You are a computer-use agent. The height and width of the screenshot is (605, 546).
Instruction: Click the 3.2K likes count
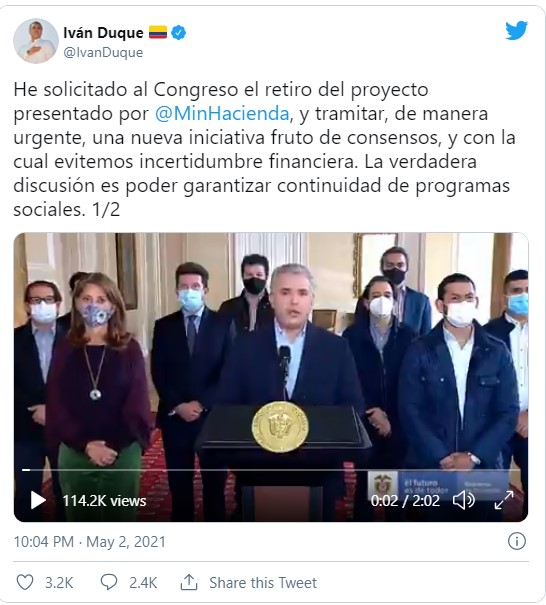point(59,583)
